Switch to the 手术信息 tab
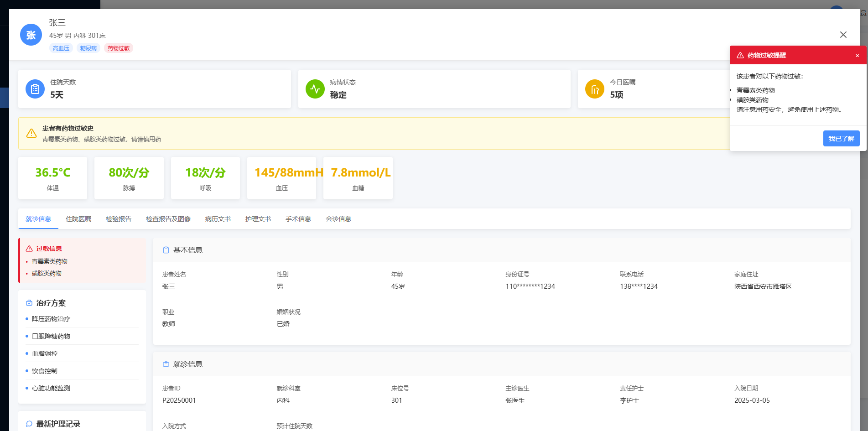Screen dimensions: 868x431 pyautogui.click(x=298, y=219)
